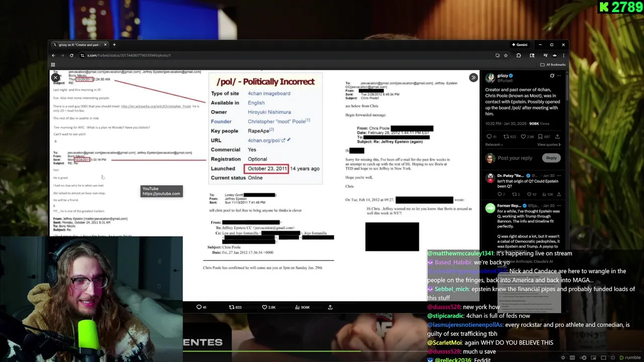Reload the current X.com page
This screenshot has height=362, width=644.
[x=71, y=55]
